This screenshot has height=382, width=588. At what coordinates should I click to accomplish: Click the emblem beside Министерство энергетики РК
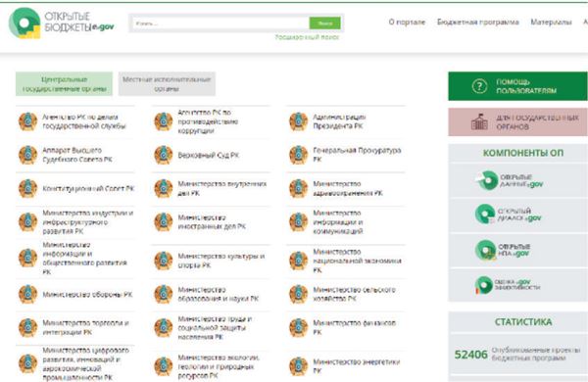click(299, 366)
